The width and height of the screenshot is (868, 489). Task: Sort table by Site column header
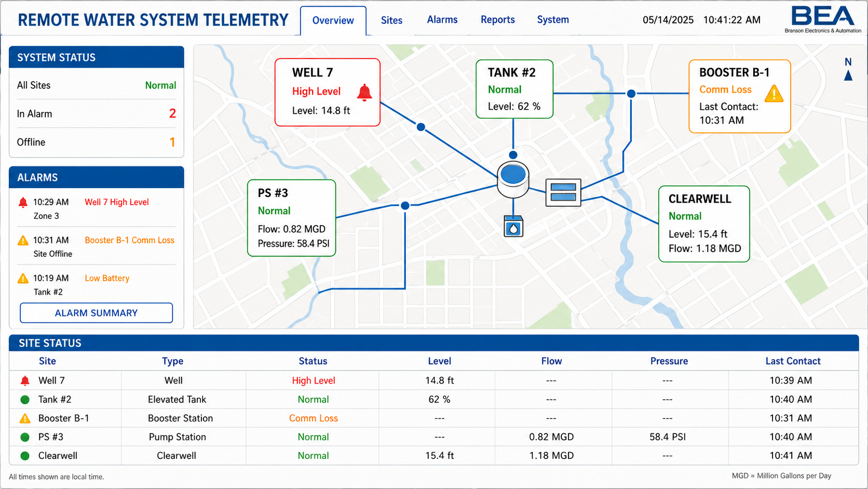tap(47, 361)
